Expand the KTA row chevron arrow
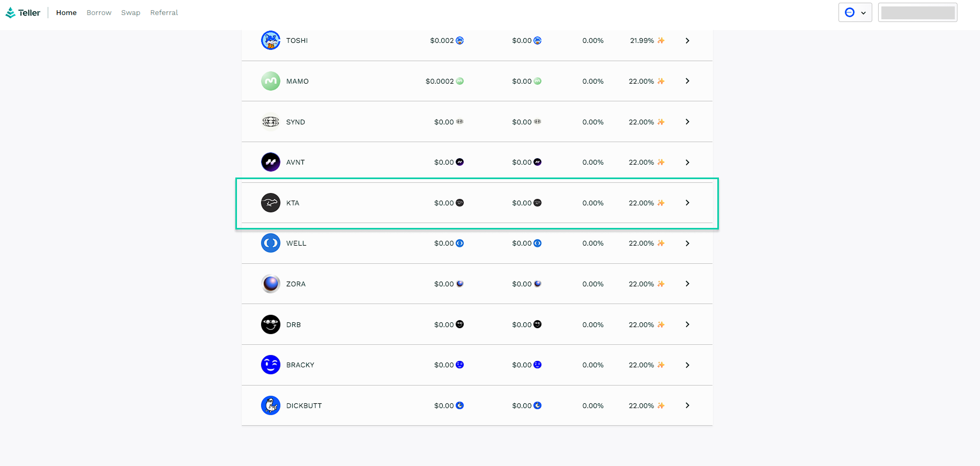 pyautogui.click(x=687, y=203)
